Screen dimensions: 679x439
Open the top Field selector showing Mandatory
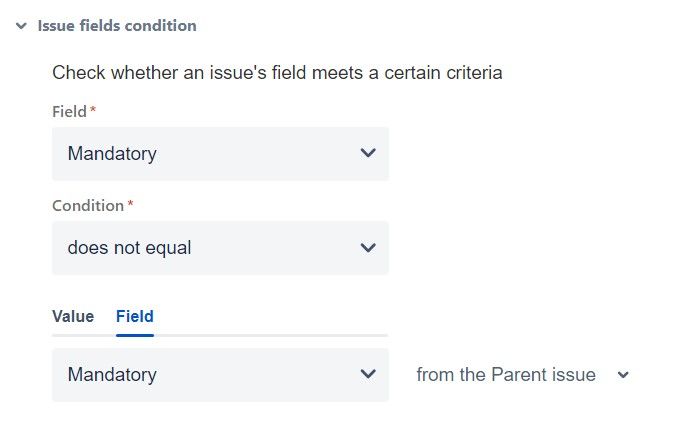click(x=220, y=154)
